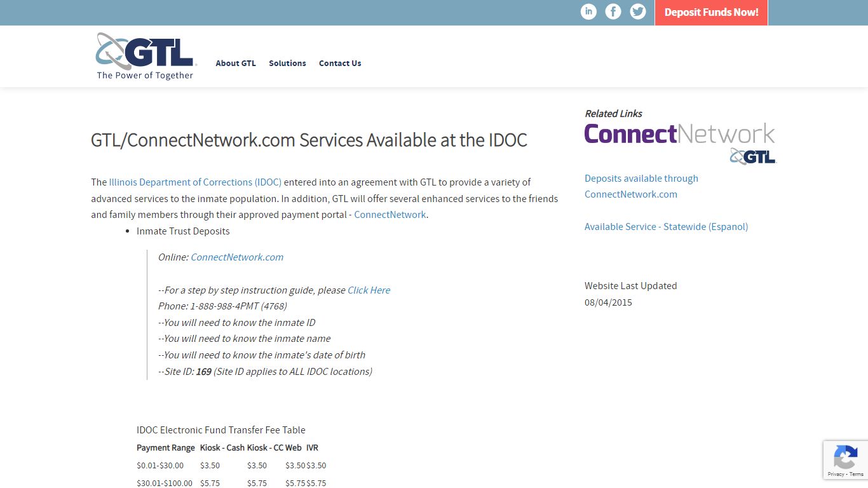The image size is (868, 488).
Task: Click the Web column header
Action: 294,447
